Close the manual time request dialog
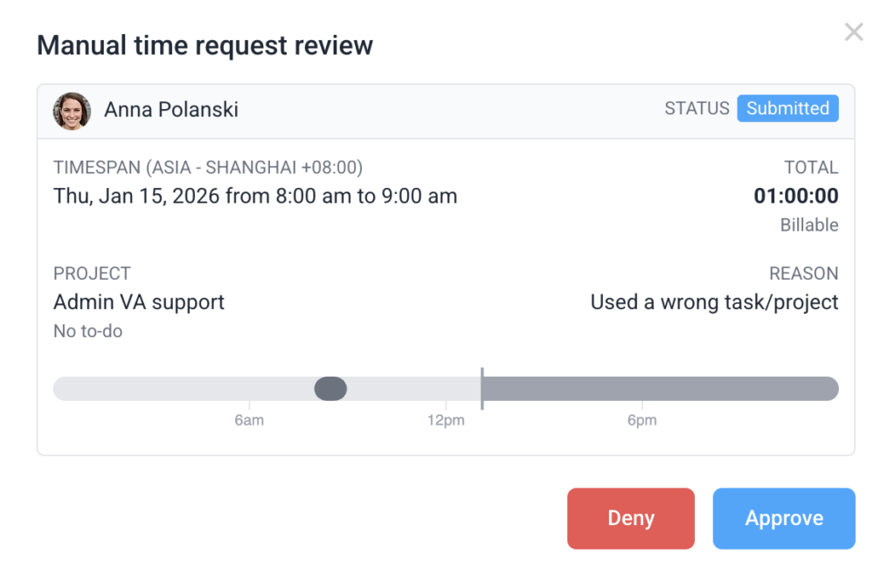 [x=853, y=32]
